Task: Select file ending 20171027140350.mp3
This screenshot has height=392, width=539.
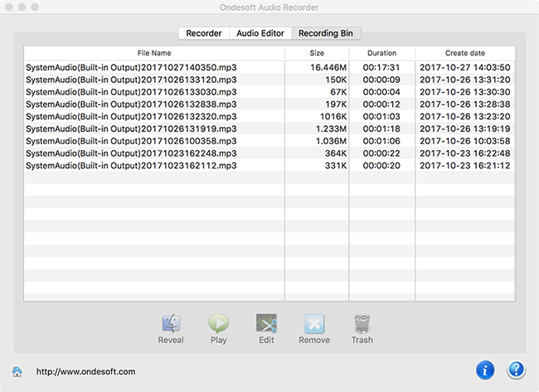Action: point(131,67)
